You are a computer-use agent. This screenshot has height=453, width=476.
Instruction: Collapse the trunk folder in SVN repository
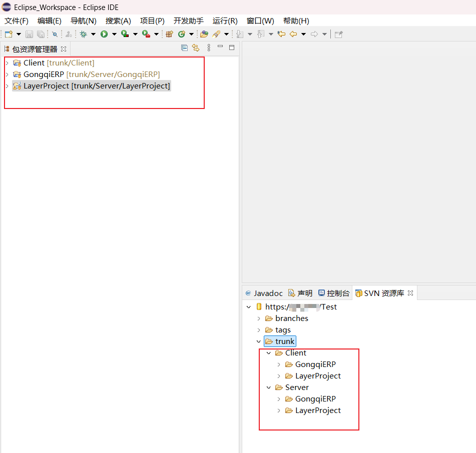click(x=259, y=341)
